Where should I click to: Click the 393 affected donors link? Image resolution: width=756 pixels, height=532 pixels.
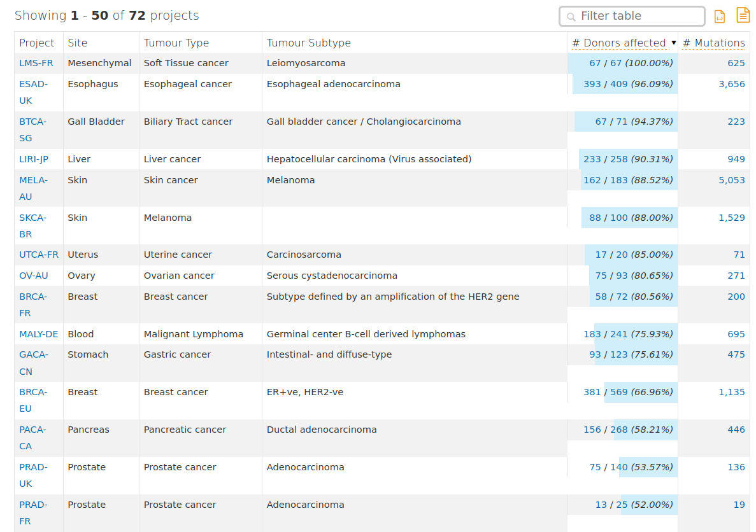click(592, 84)
